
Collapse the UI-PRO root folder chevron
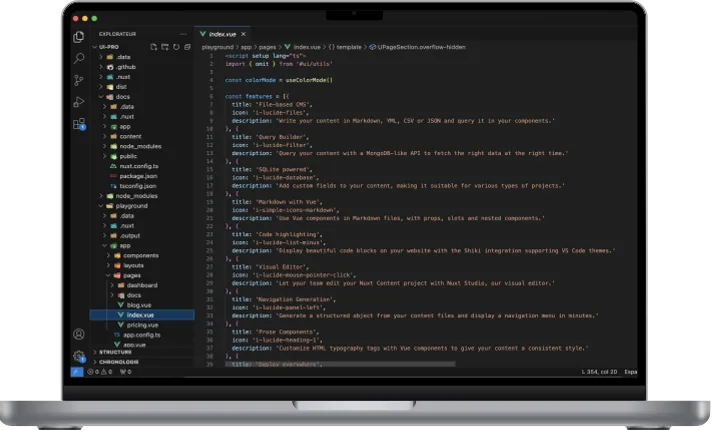94,47
